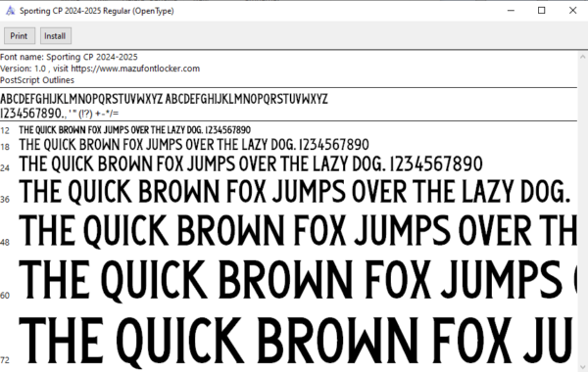
Task: Click the ABCDEFGHIJKLMNOPQRSTUVWXYZ alphabet sample line
Action: (164, 99)
